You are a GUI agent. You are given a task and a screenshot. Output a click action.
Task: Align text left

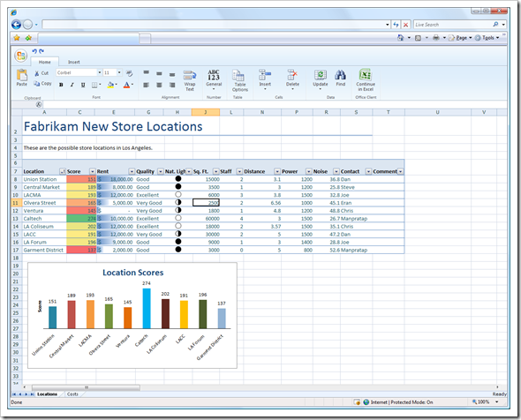[147, 85]
